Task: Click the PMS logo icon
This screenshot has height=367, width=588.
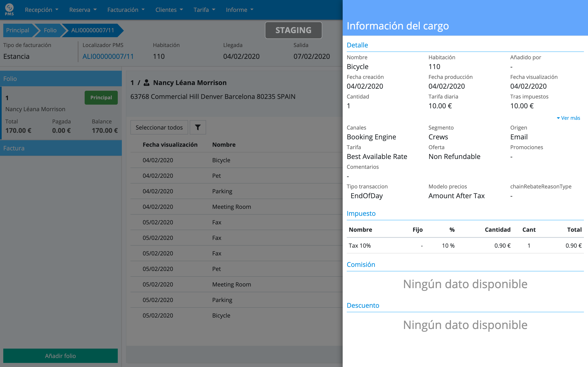Action: point(9,9)
